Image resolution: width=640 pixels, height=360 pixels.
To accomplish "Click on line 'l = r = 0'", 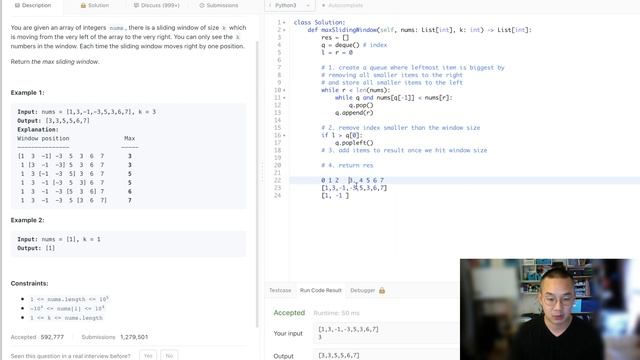I will [x=337, y=53].
